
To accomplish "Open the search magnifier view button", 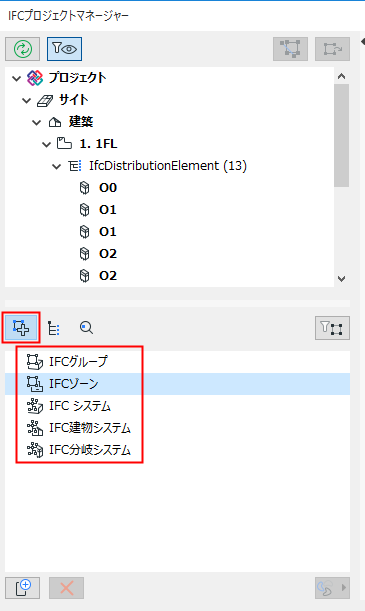I will click(86, 328).
